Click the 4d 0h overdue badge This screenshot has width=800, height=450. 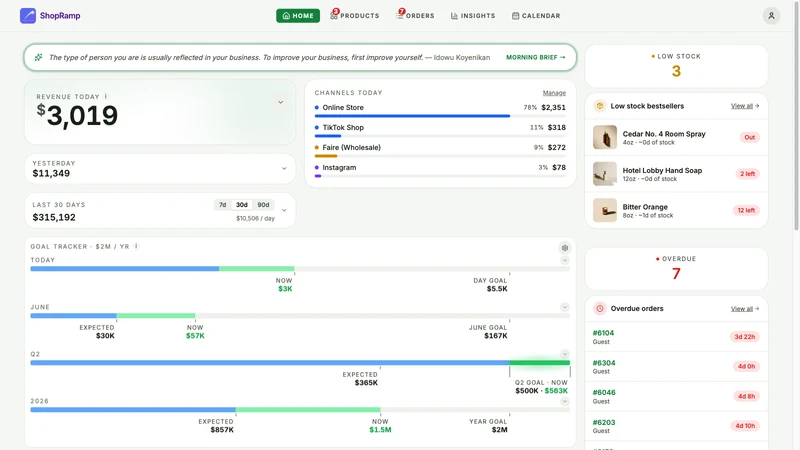pyautogui.click(x=746, y=366)
